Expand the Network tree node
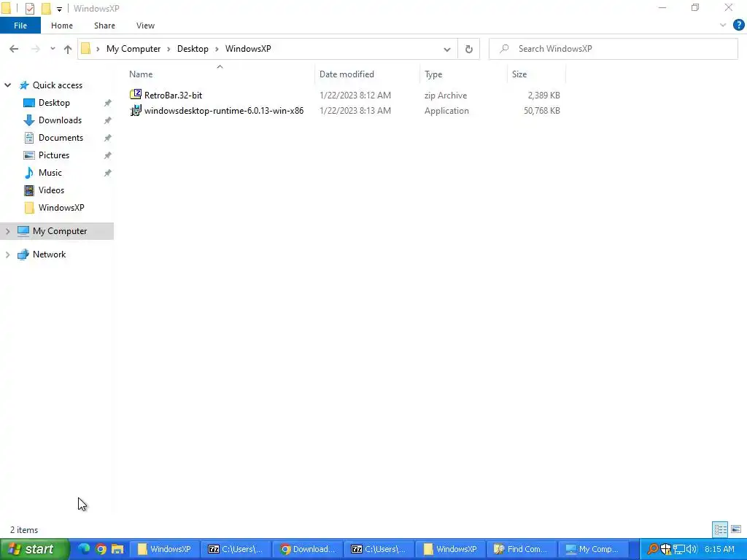The width and height of the screenshot is (747, 560). [x=7, y=254]
